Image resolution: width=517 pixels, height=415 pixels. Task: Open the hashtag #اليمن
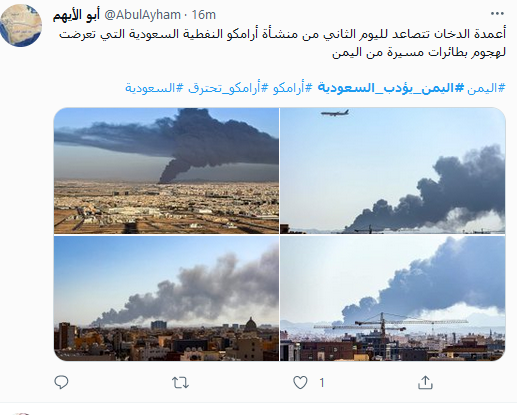point(486,88)
